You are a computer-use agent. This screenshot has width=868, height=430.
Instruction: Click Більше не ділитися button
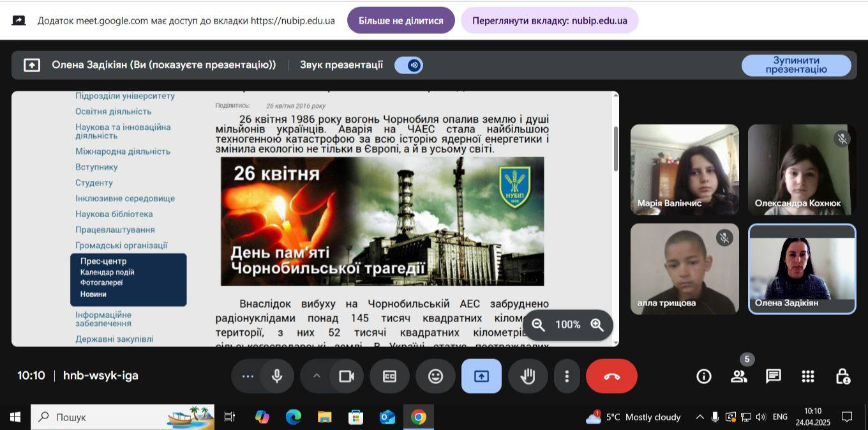pyautogui.click(x=401, y=20)
